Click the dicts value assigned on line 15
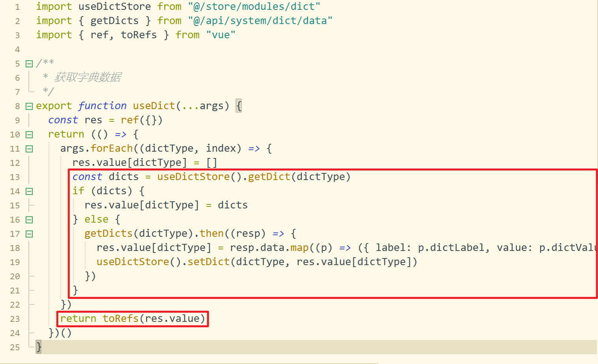This screenshot has height=364, width=598. coord(233,205)
